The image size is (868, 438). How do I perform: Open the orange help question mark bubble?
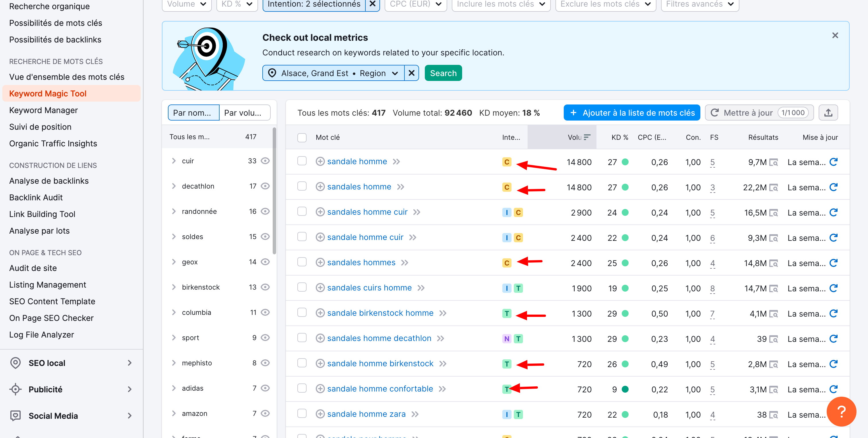[841, 411]
